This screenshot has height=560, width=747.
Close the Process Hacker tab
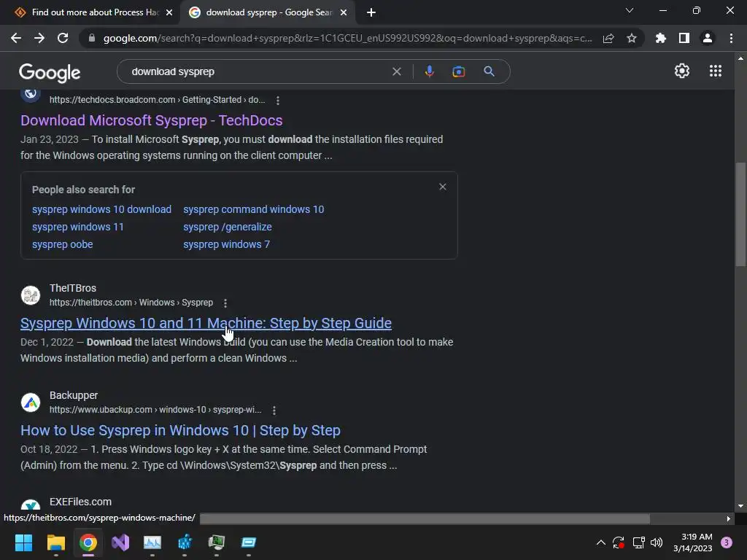pos(169,13)
